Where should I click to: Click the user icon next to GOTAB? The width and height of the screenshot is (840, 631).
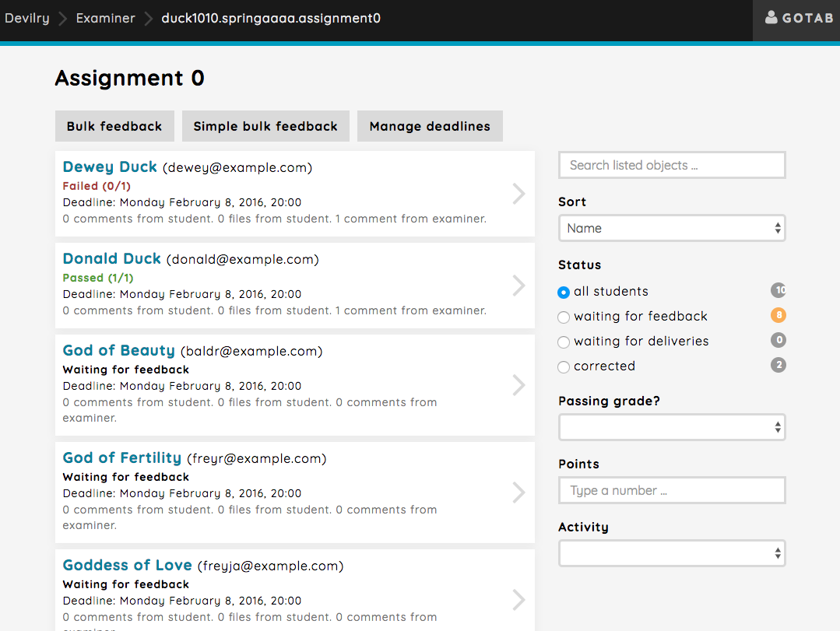click(771, 18)
